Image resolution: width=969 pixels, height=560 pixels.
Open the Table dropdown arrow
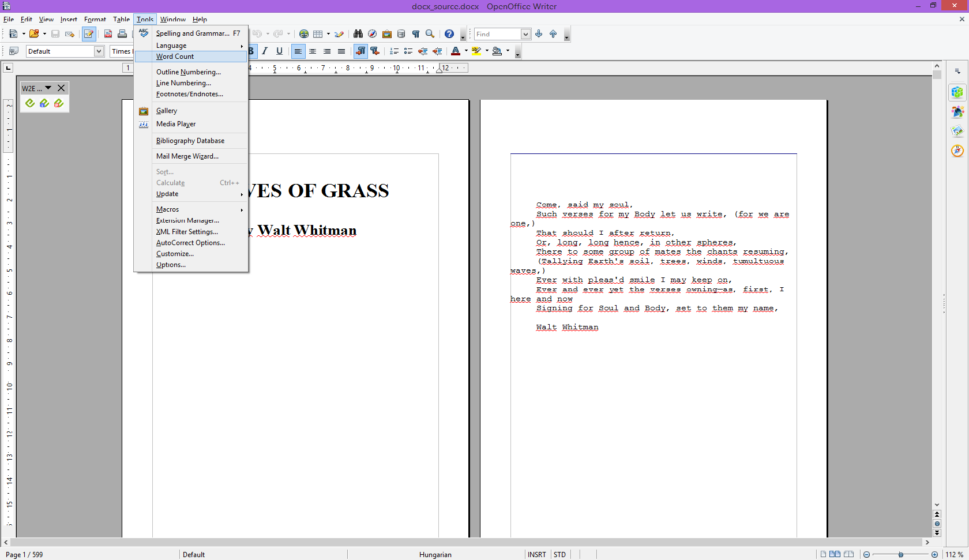click(328, 34)
